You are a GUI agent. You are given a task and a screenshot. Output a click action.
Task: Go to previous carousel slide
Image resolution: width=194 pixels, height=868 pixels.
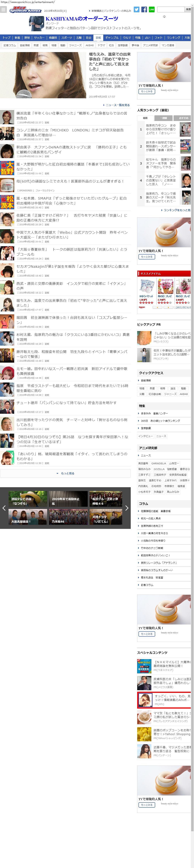tap(4, 508)
